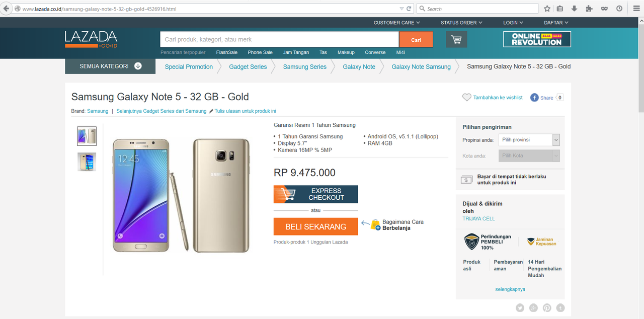Bookmark this page with the star icon
This screenshot has width=644, height=319.
[x=547, y=8]
